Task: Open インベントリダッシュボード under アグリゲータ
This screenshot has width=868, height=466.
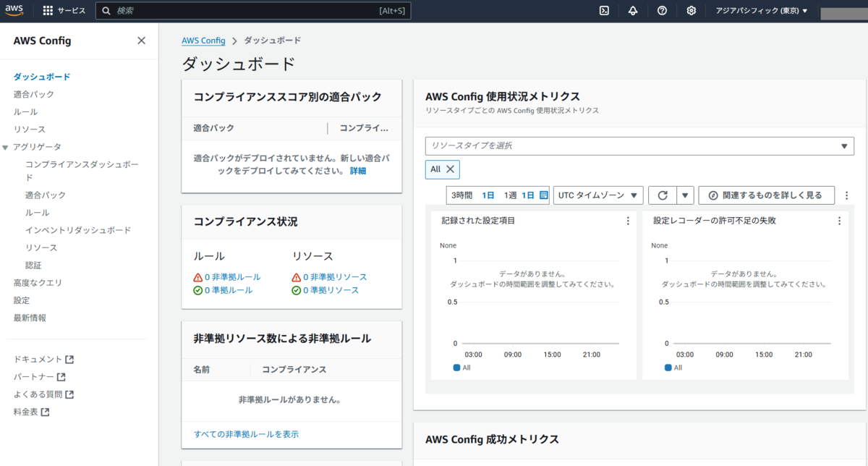Action: pyautogui.click(x=78, y=230)
